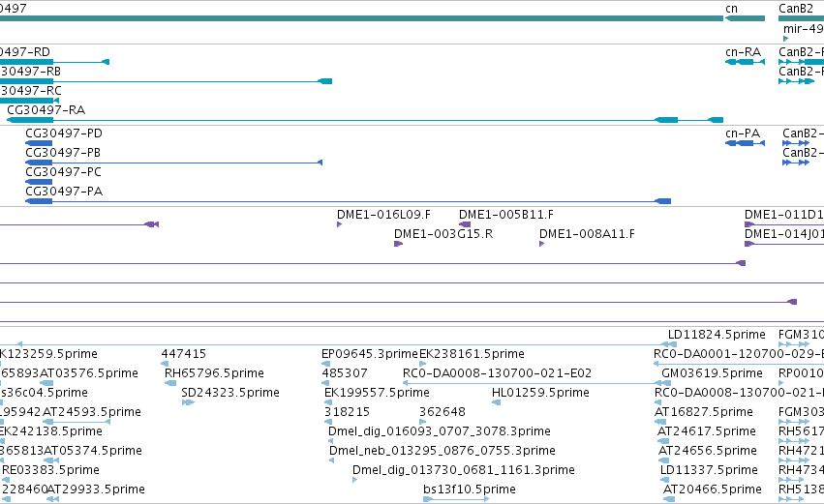
Task: Click the SD24323.5prime label
Action: (x=230, y=393)
